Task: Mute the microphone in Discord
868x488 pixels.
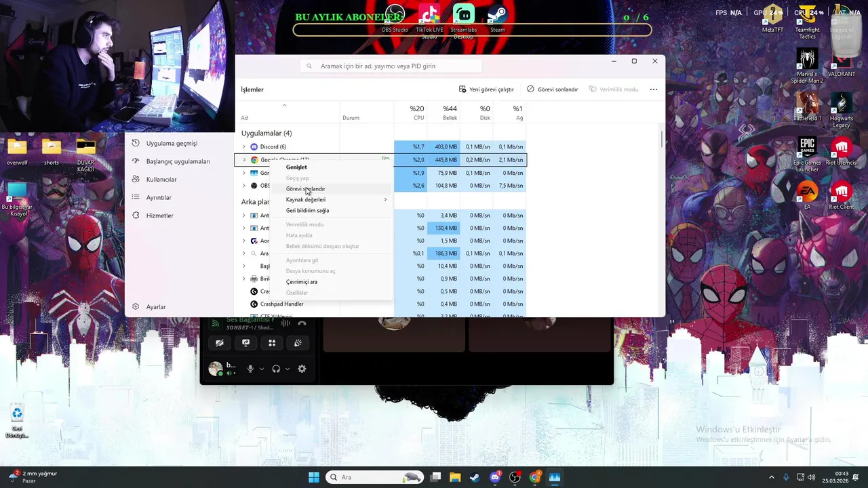Action: (x=250, y=369)
